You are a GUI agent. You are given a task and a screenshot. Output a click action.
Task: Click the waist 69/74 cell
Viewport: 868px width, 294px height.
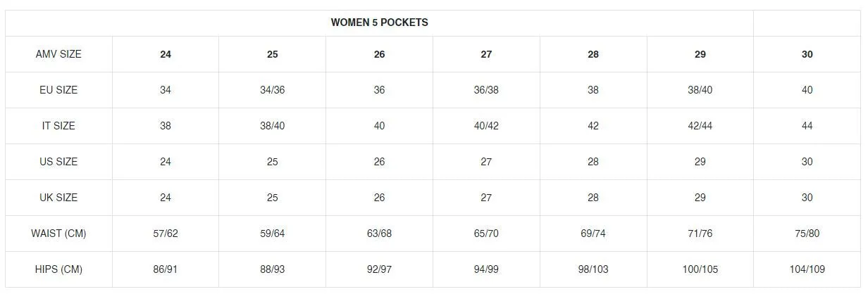coord(593,234)
